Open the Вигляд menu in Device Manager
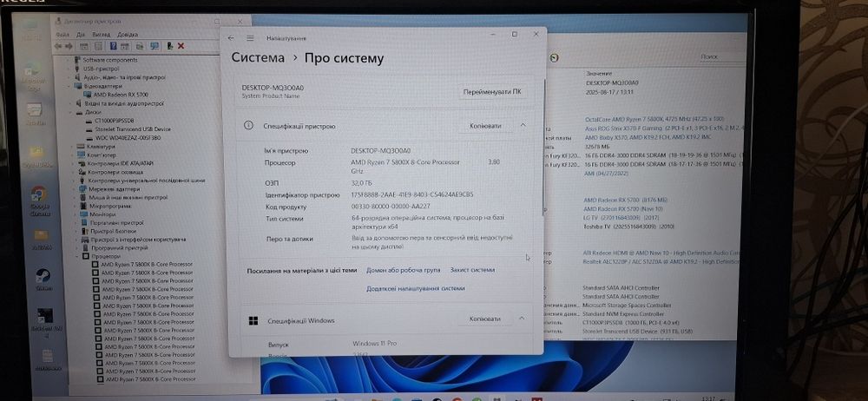The image size is (868, 401). coord(102,35)
